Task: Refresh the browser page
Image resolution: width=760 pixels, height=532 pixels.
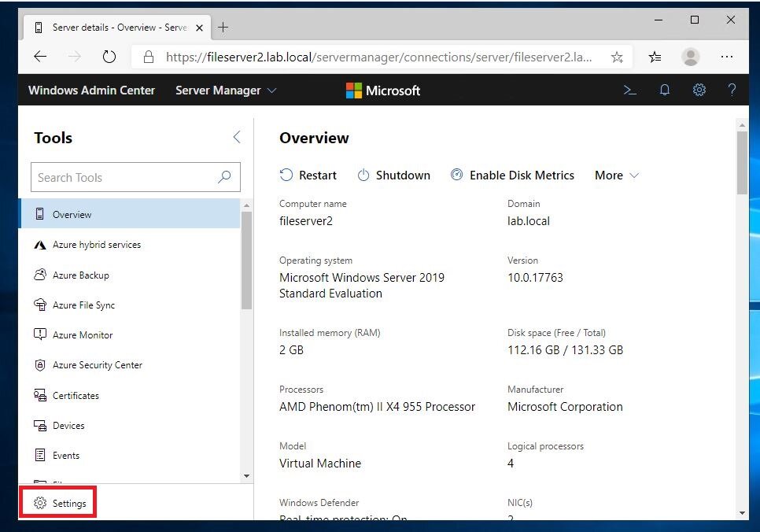Action: click(109, 57)
